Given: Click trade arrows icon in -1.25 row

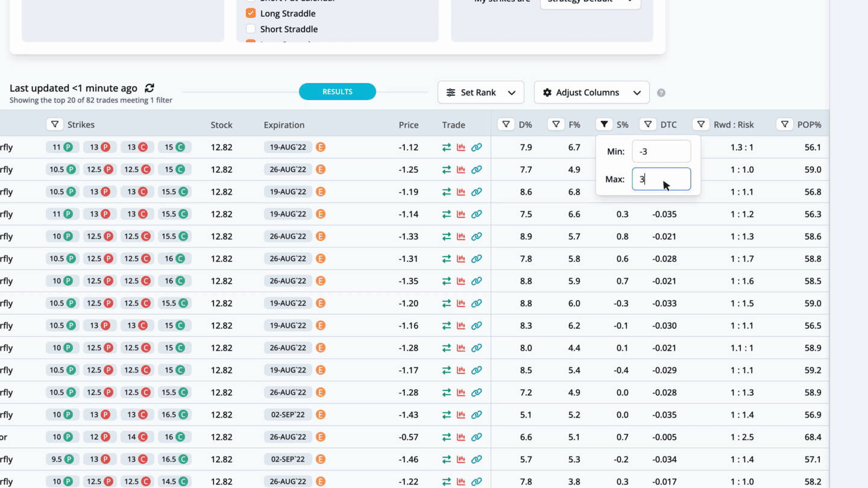Looking at the screenshot, I should click(447, 170).
